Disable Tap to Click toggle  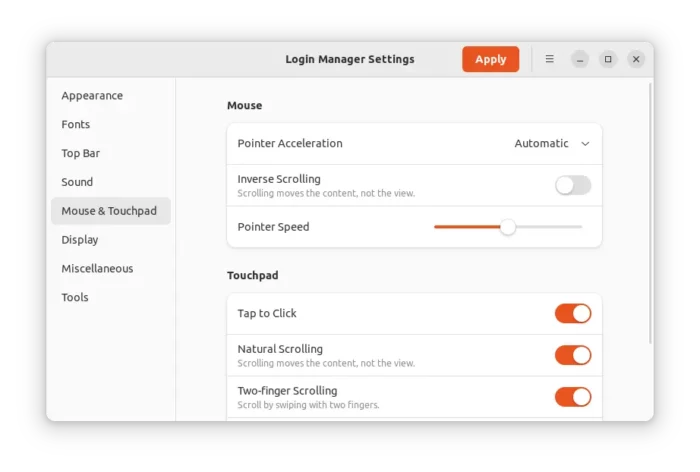pyautogui.click(x=573, y=313)
